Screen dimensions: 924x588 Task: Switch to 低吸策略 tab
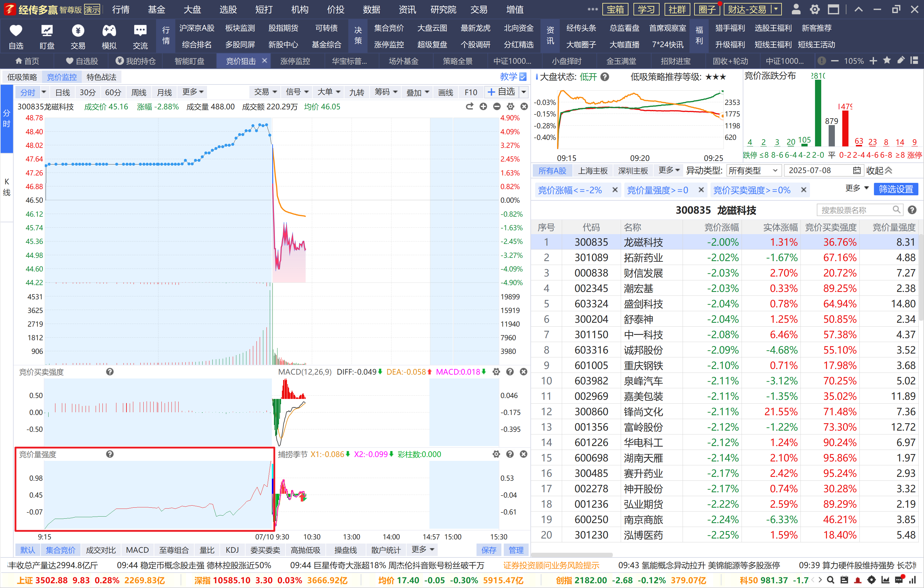(22, 77)
